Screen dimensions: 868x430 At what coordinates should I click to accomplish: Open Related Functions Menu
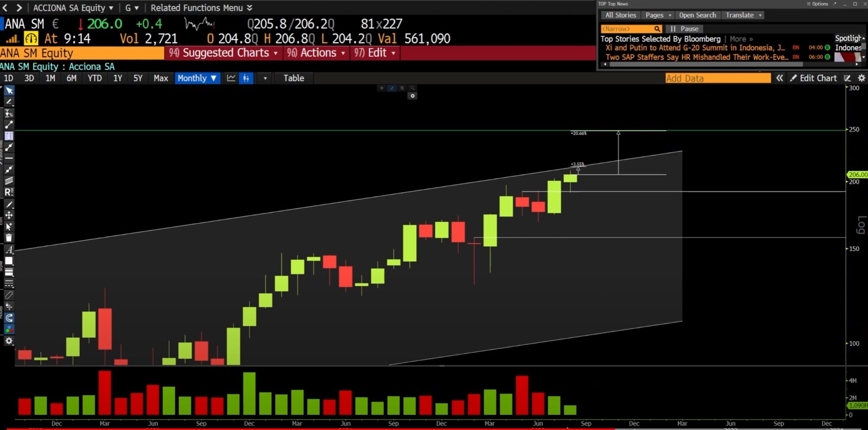(201, 8)
